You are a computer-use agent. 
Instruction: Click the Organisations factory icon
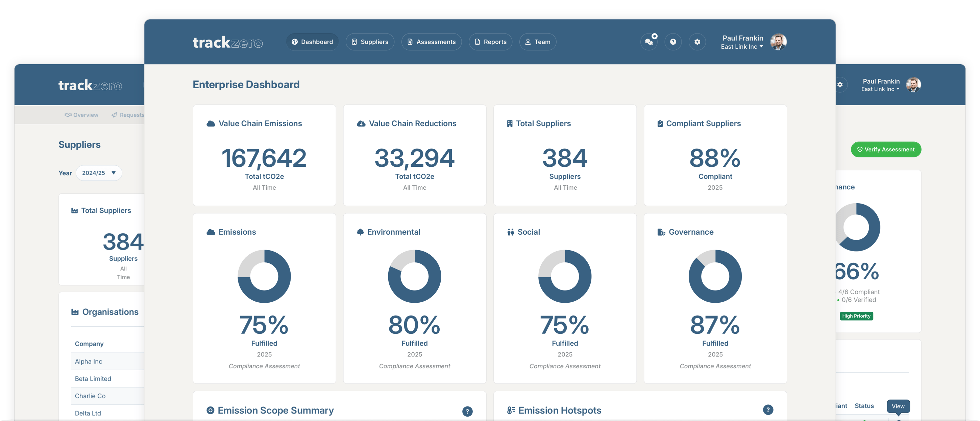(x=75, y=312)
